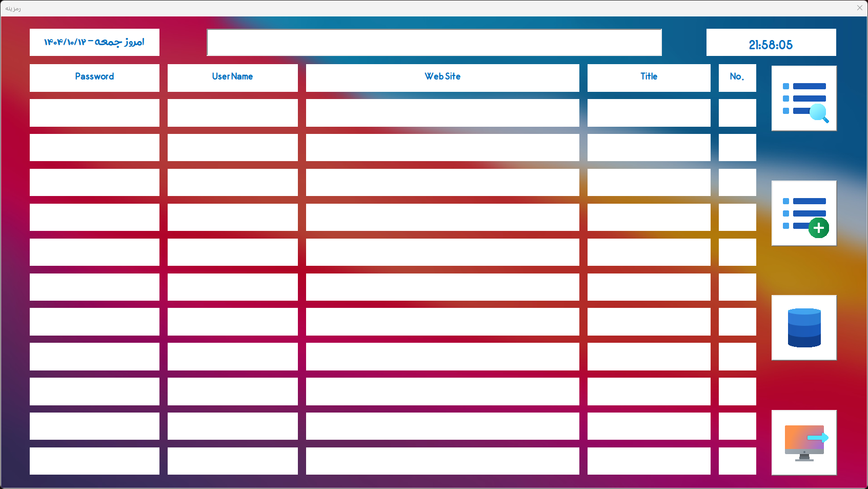Image resolution: width=868 pixels, height=489 pixels.
Task: Click first row No. cell
Action: (737, 113)
